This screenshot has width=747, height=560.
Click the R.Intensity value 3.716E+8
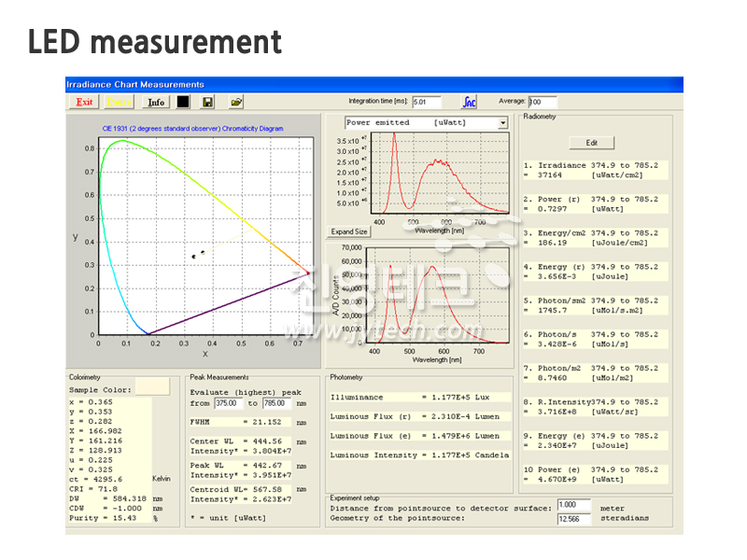click(557, 412)
